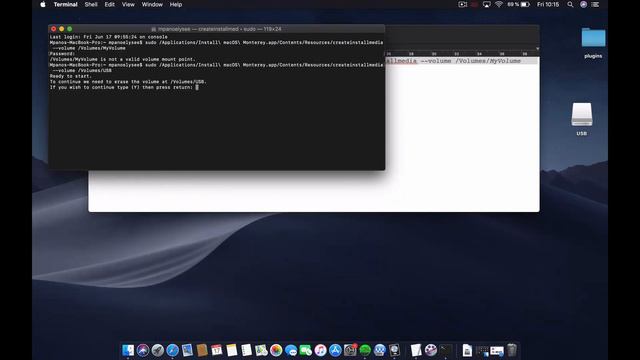Open Reminders app in Dock
This screenshot has height=360, width=640.
click(247, 350)
